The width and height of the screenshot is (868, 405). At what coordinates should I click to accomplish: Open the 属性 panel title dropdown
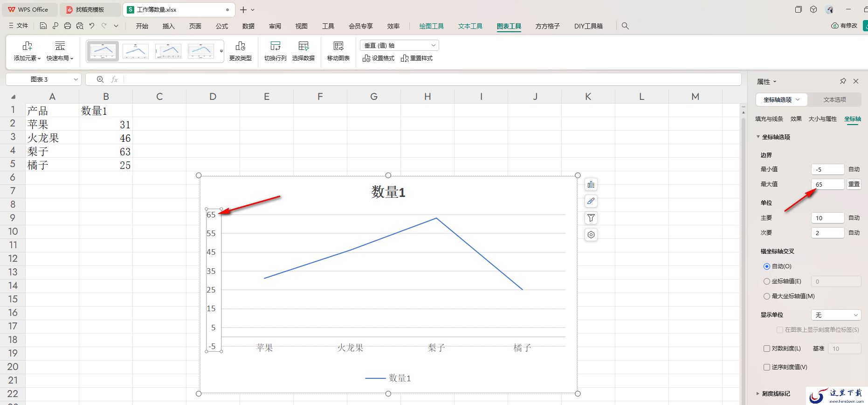click(767, 82)
